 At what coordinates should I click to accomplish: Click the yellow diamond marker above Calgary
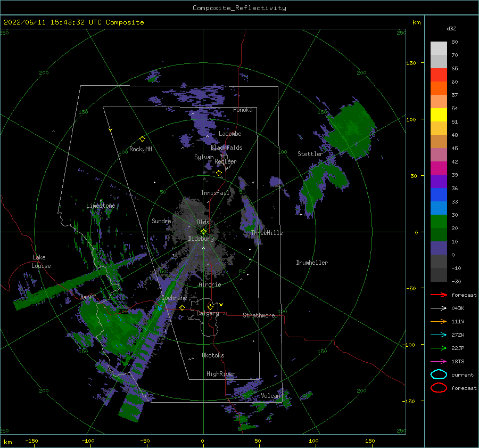pos(210,307)
